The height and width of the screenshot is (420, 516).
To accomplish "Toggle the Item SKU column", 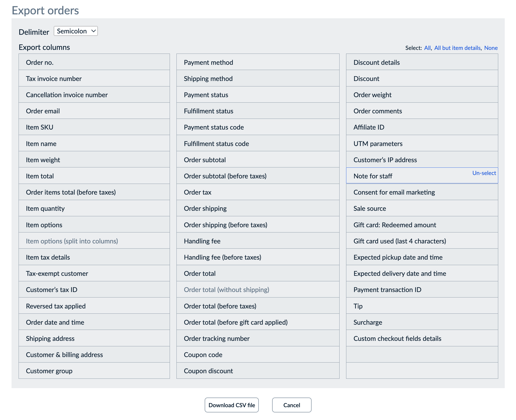I will [94, 127].
